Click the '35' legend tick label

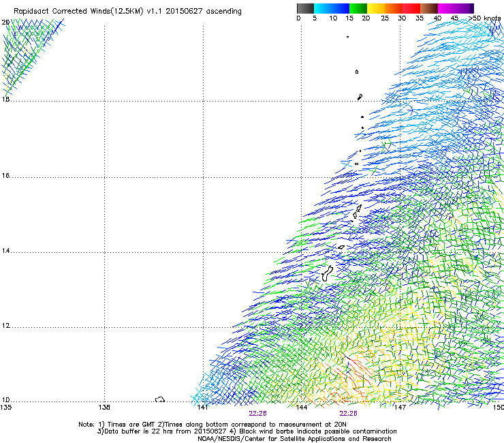(420, 18)
